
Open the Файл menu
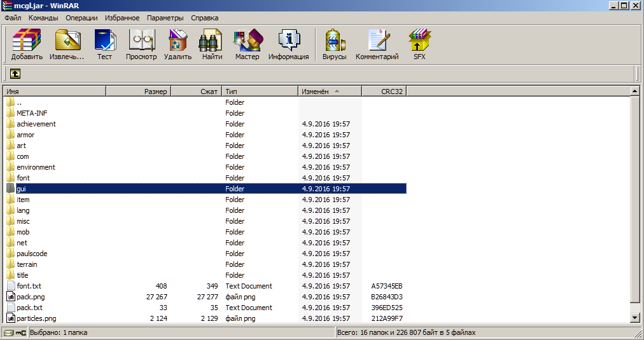coord(13,18)
